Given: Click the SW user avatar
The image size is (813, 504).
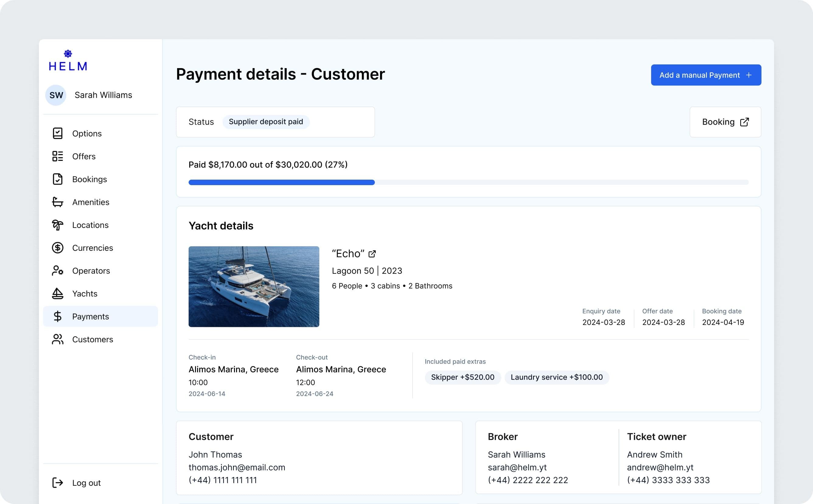Looking at the screenshot, I should click(56, 95).
